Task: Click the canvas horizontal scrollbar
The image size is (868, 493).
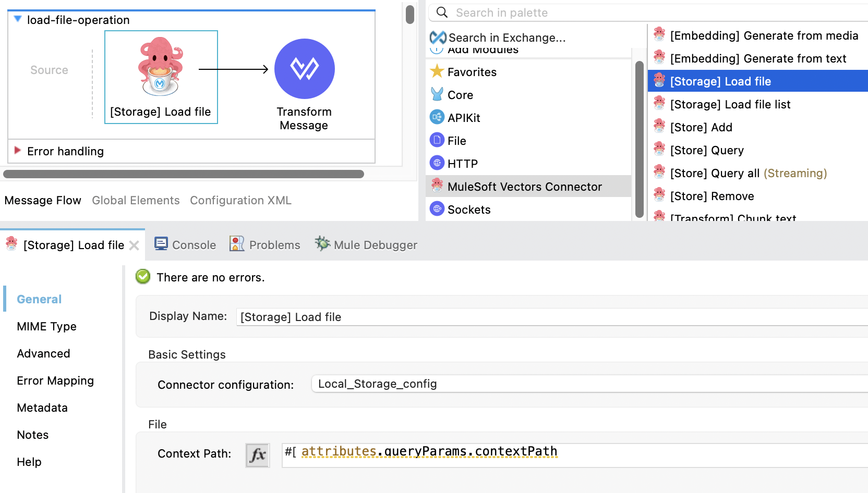Action: pyautogui.click(x=184, y=174)
